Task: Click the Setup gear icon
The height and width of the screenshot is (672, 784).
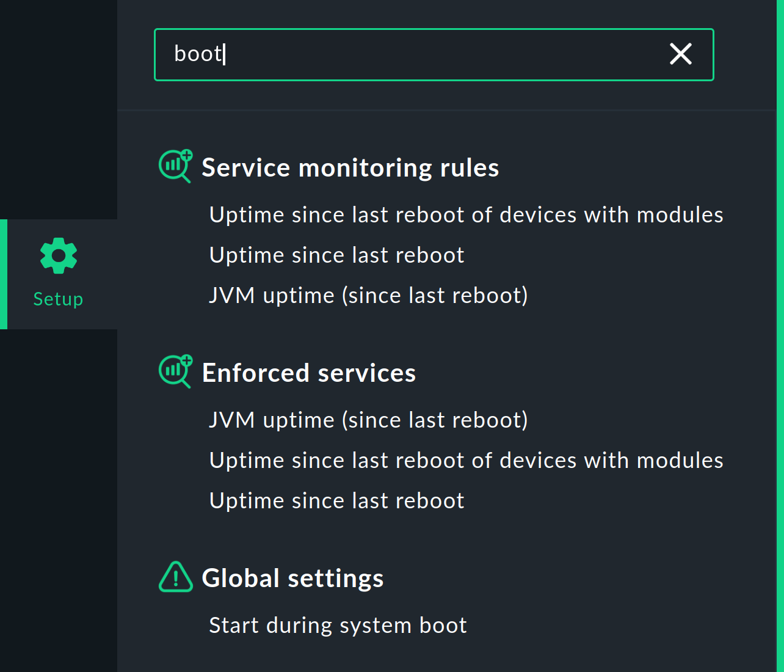Action: coord(59,255)
